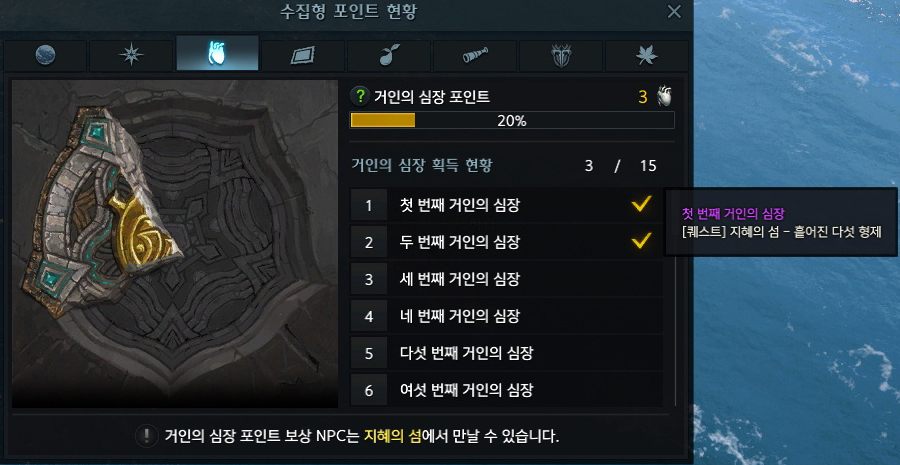Screen dimensions: 900x465
Task: Select the Mokoko Seed tab
Action: pos(389,56)
